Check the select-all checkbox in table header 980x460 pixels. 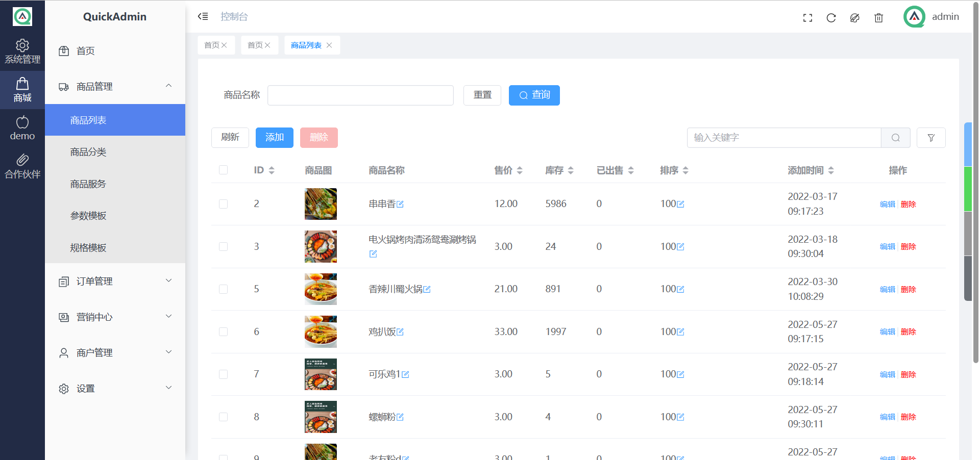[224, 170]
